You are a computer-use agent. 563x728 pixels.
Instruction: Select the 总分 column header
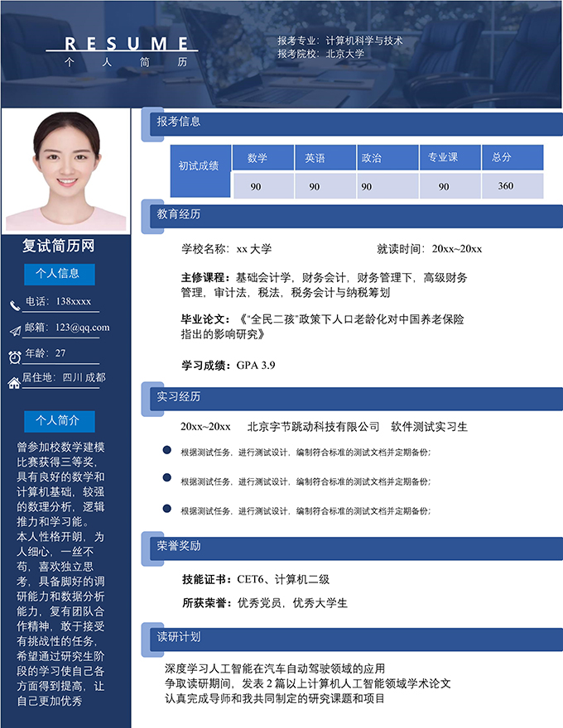[x=512, y=157]
